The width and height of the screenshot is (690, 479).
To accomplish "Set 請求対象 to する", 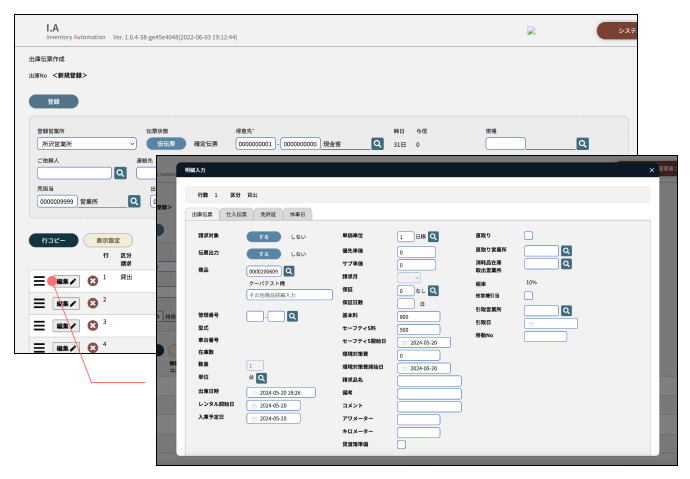I will 264,237.
